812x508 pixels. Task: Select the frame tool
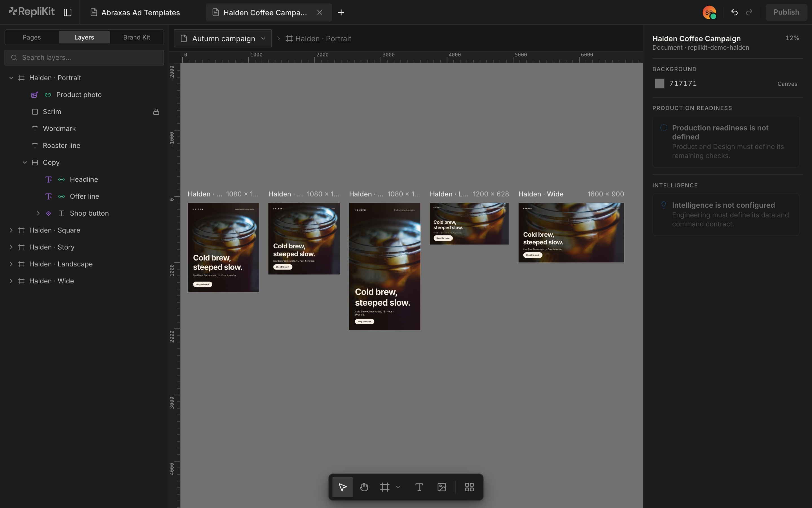385,487
